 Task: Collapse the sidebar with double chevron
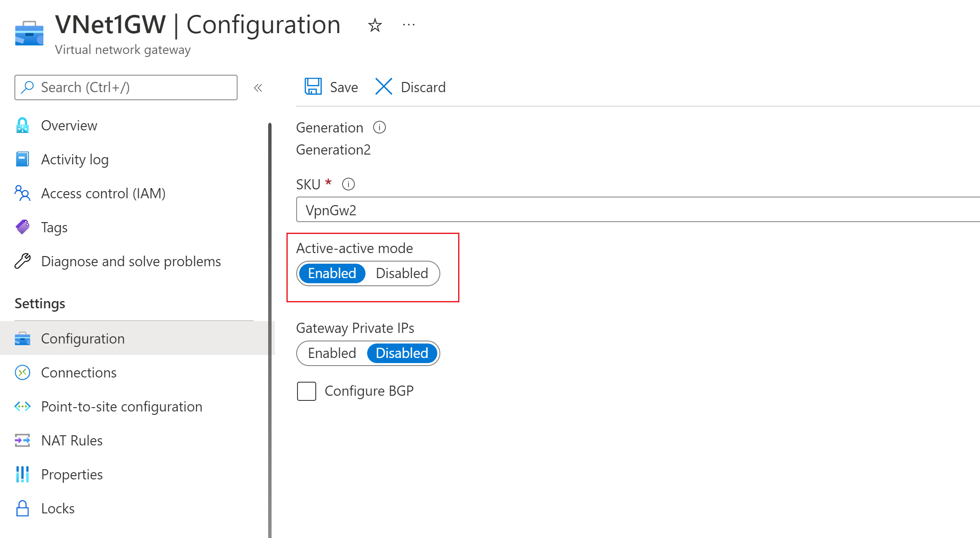(258, 88)
